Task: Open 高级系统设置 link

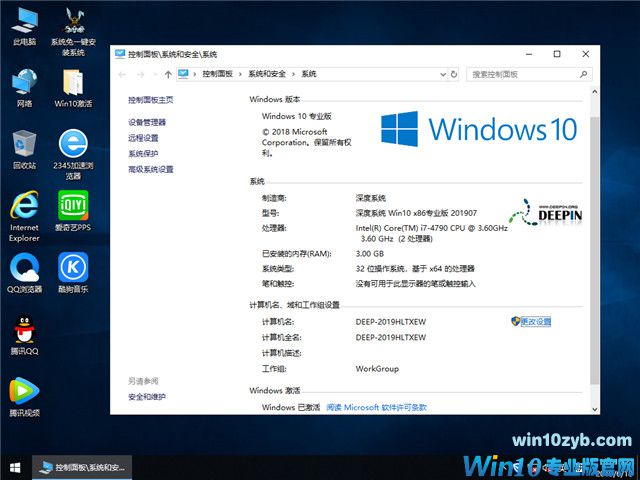Action: pyautogui.click(x=151, y=169)
